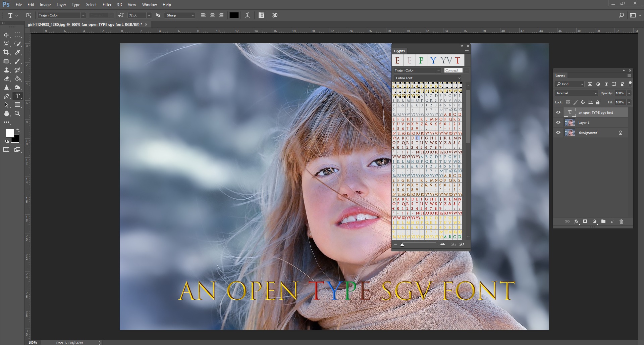Click the Create Warped Text icon
644x345 pixels.
pos(248,15)
